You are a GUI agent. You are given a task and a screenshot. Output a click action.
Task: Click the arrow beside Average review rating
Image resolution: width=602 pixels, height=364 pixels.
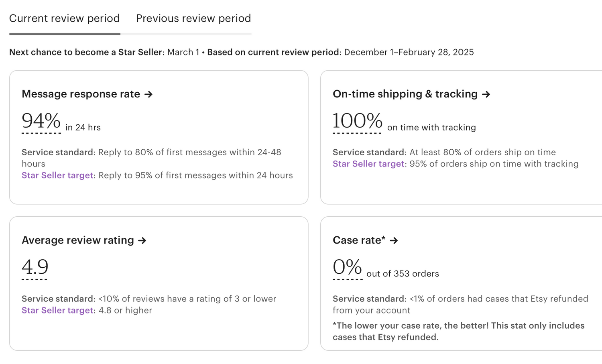pos(142,240)
